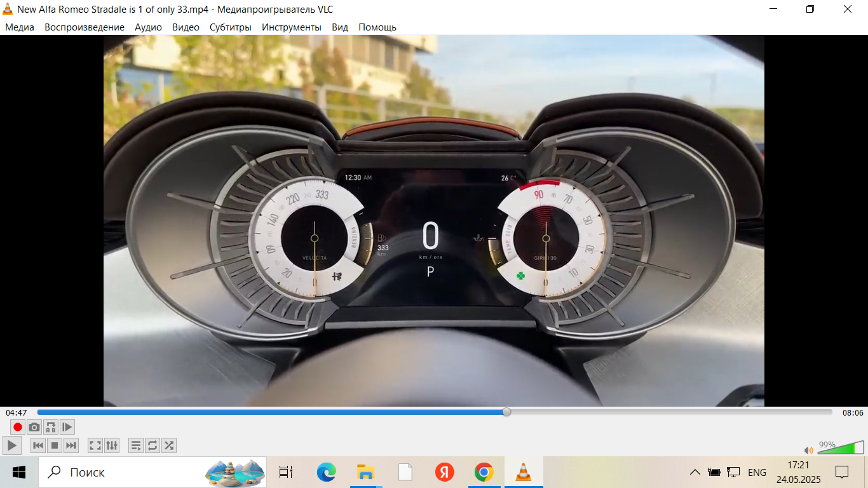Take a snapshot with the camera icon
The height and width of the screenshot is (488, 868).
tap(34, 427)
